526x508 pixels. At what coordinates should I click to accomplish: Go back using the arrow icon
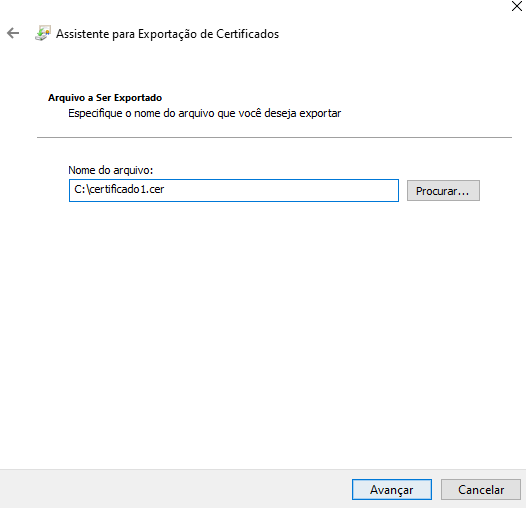[x=13, y=33]
